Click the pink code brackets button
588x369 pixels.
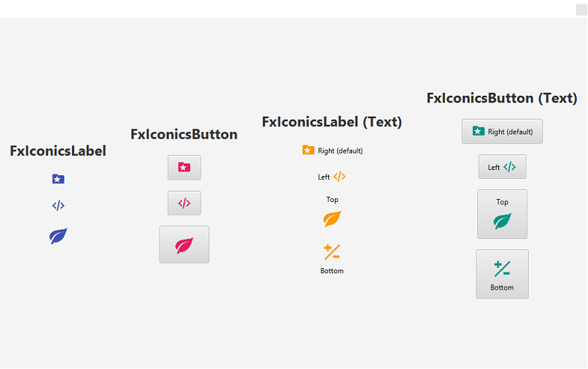(184, 203)
